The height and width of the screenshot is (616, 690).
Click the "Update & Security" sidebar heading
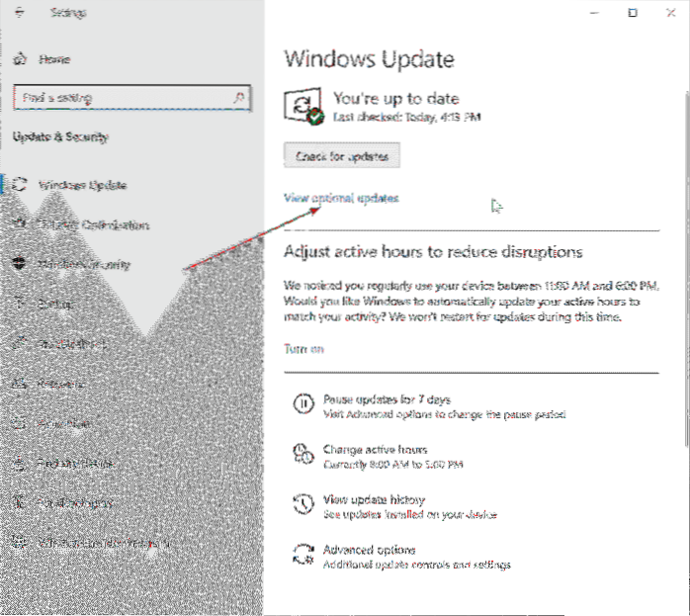(x=60, y=136)
